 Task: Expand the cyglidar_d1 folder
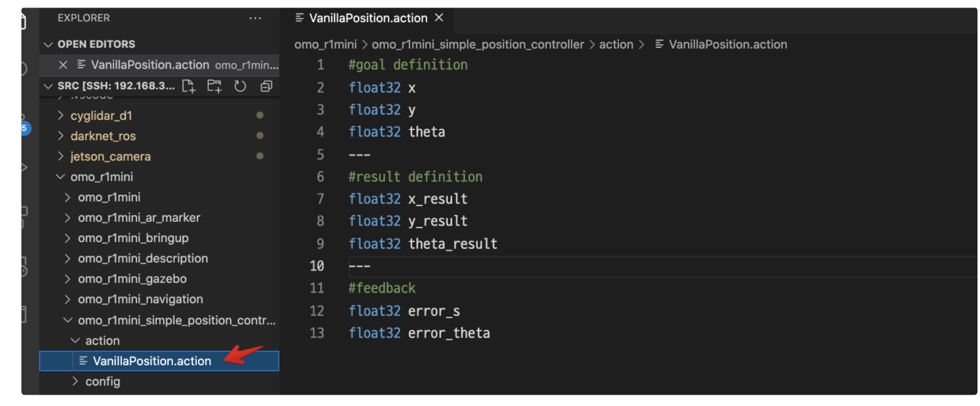click(x=101, y=116)
